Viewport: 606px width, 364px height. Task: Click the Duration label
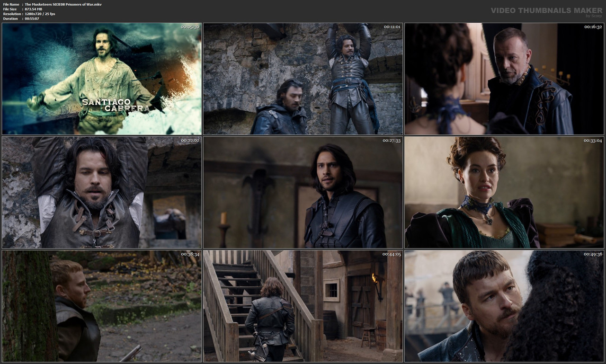(11, 18)
